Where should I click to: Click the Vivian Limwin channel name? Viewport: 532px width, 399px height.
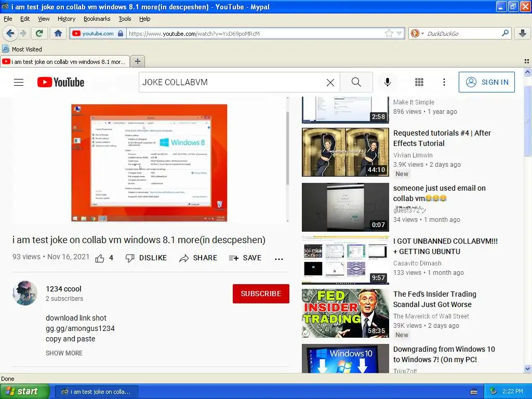(413, 155)
